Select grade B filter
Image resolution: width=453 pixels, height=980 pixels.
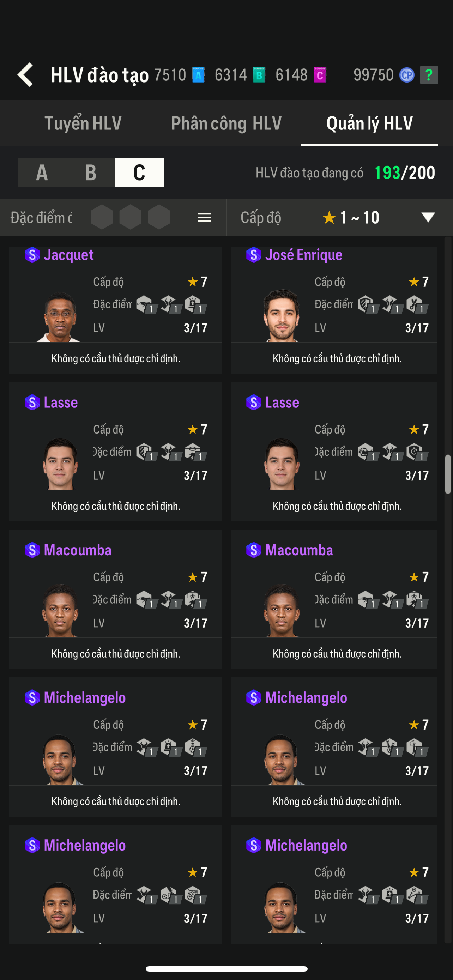tap(91, 173)
